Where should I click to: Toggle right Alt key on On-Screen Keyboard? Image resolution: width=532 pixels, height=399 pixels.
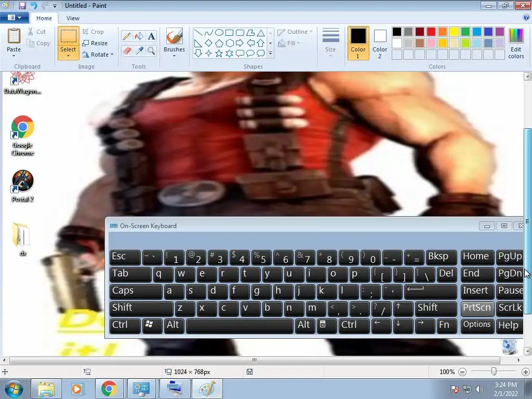304,326
